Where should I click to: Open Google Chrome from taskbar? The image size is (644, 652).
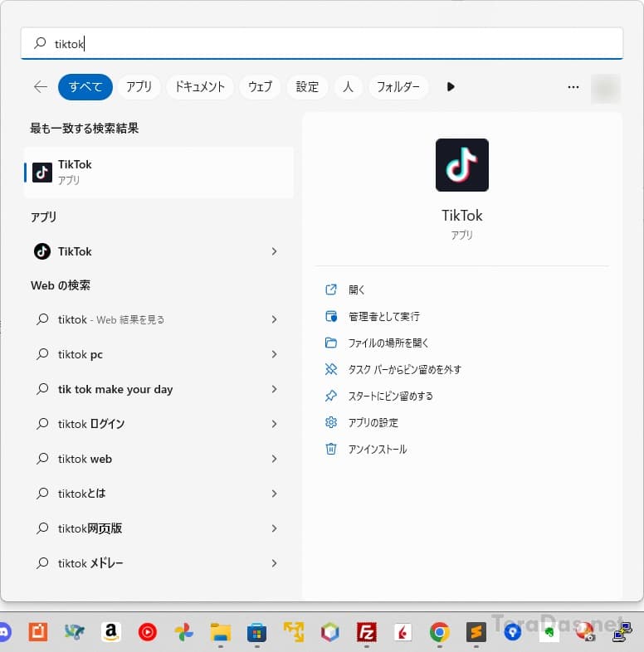[x=440, y=632]
